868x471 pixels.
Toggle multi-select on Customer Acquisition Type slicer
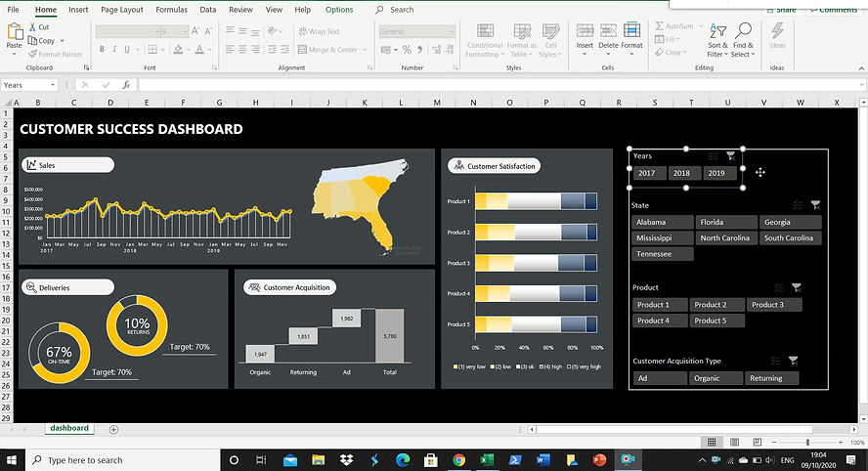775,362
